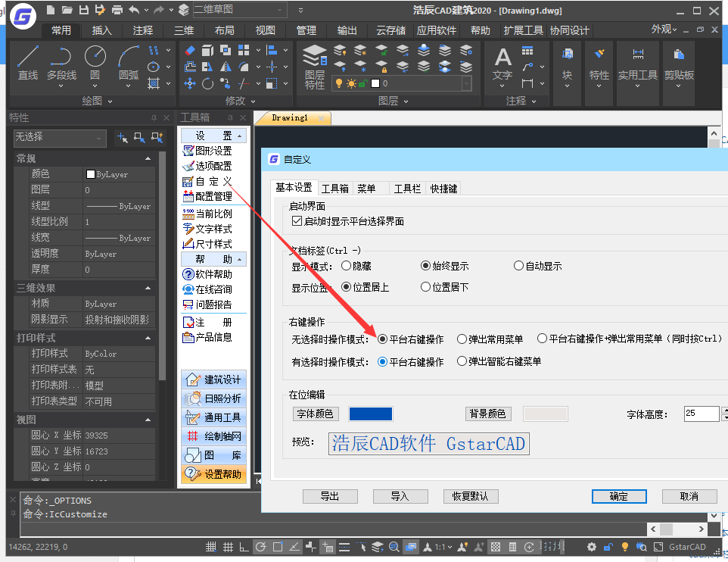Click the 恢复默认 button

[x=470, y=496]
